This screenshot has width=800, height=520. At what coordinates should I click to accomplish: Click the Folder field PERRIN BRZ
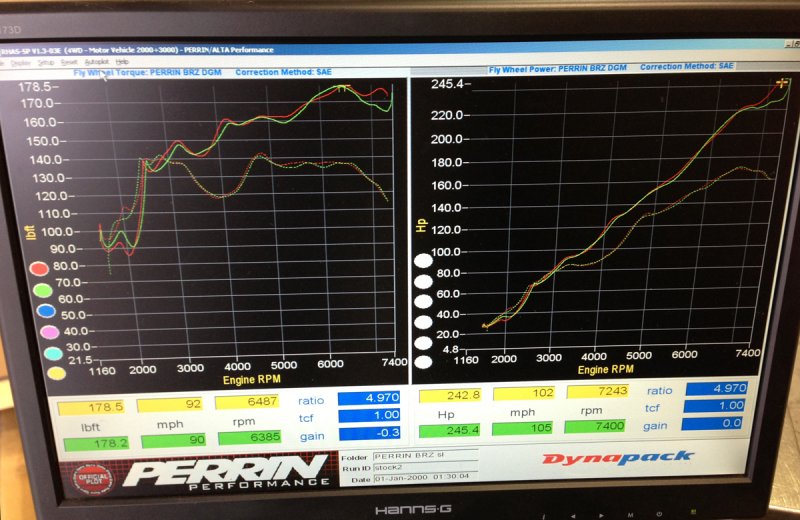click(426, 456)
